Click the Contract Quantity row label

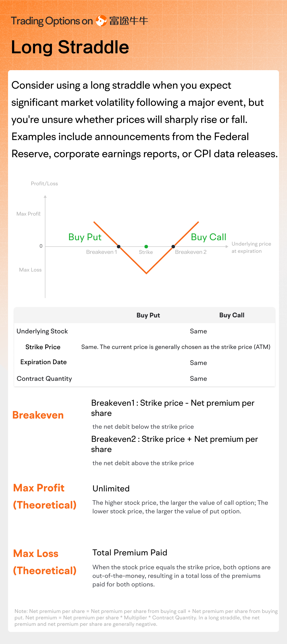[x=44, y=379]
